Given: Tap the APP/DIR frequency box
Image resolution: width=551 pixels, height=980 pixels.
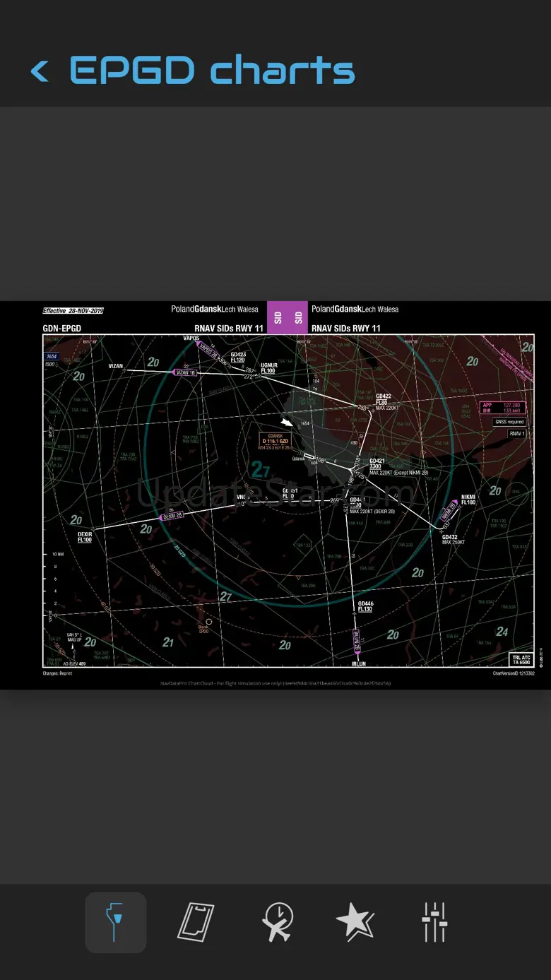Looking at the screenshot, I should 503,408.
